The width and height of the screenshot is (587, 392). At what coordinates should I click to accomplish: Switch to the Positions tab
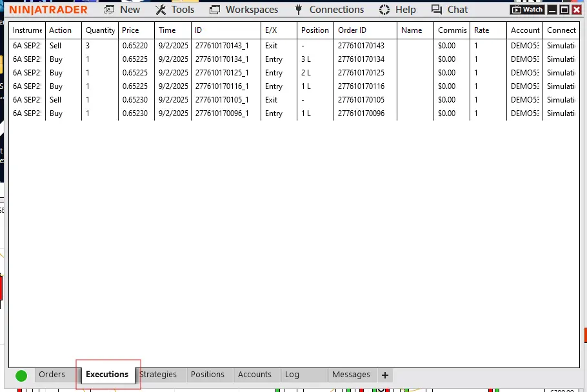pyautogui.click(x=208, y=375)
